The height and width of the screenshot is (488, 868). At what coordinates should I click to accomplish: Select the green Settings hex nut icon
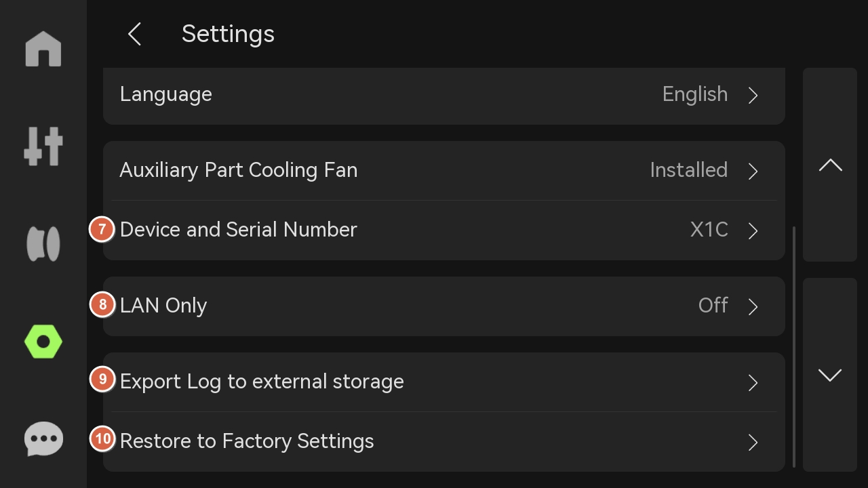[x=43, y=342]
